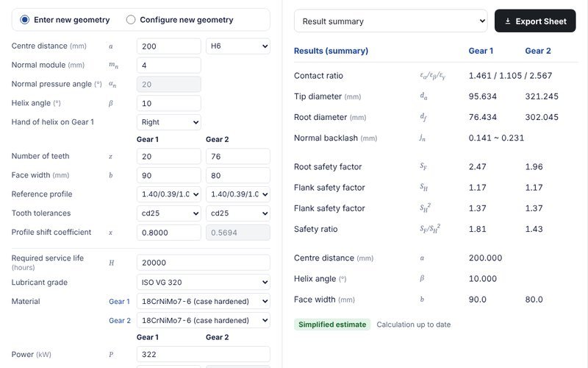Open Gear 2 tooth tolerances cd25 dropdown

coord(237,213)
